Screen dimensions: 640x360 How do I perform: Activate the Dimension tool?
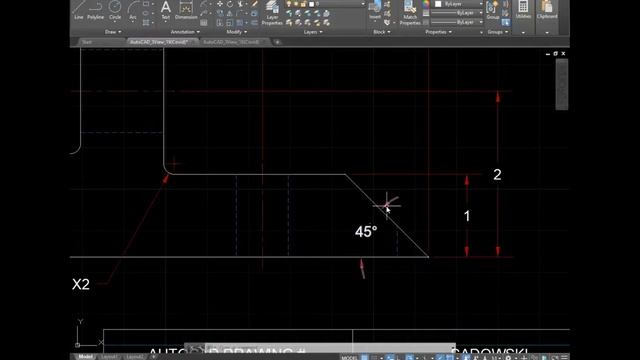click(186, 10)
